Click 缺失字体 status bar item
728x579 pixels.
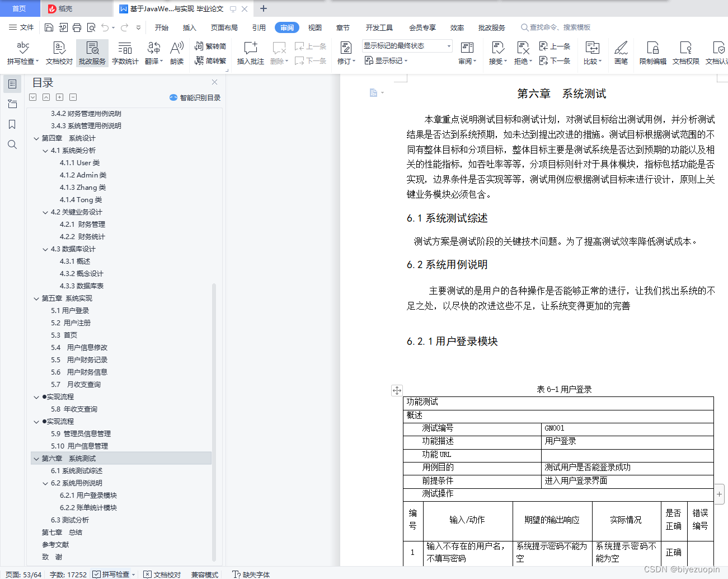[x=251, y=574]
